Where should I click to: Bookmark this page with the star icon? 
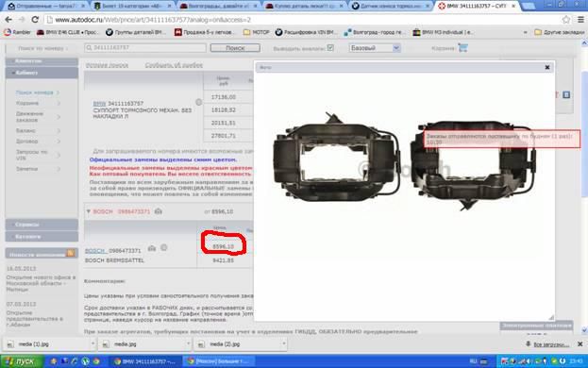pos(566,20)
